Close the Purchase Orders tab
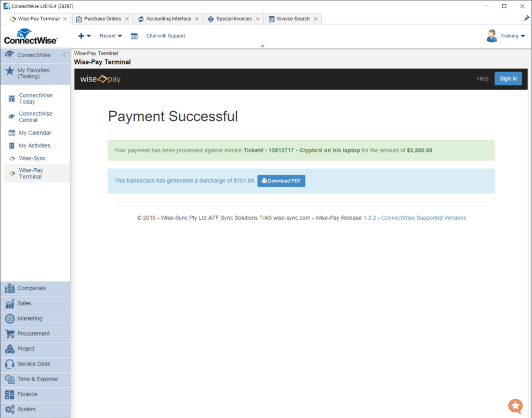 click(127, 19)
